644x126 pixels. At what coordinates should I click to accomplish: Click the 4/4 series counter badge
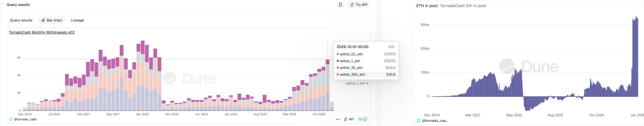[x=391, y=47]
